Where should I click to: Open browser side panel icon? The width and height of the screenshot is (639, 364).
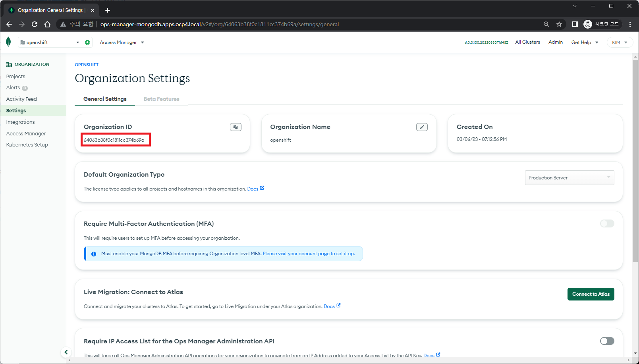tap(575, 24)
